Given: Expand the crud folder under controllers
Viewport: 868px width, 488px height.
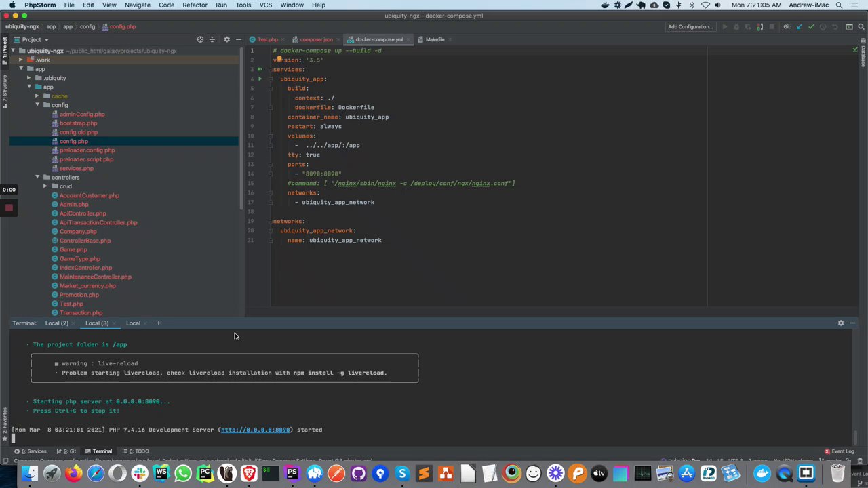Looking at the screenshot, I should coord(45,186).
